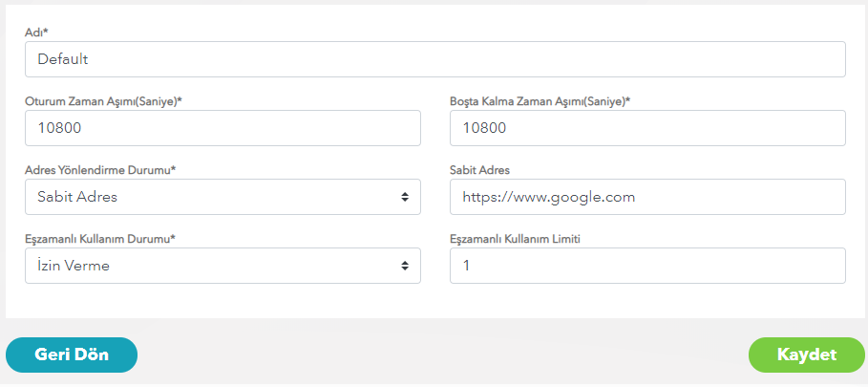Click the "Oturum Zaman Aşımı(Saniye)*" label
Image resolution: width=868 pixels, height=387 pixels.
point(102,100)
